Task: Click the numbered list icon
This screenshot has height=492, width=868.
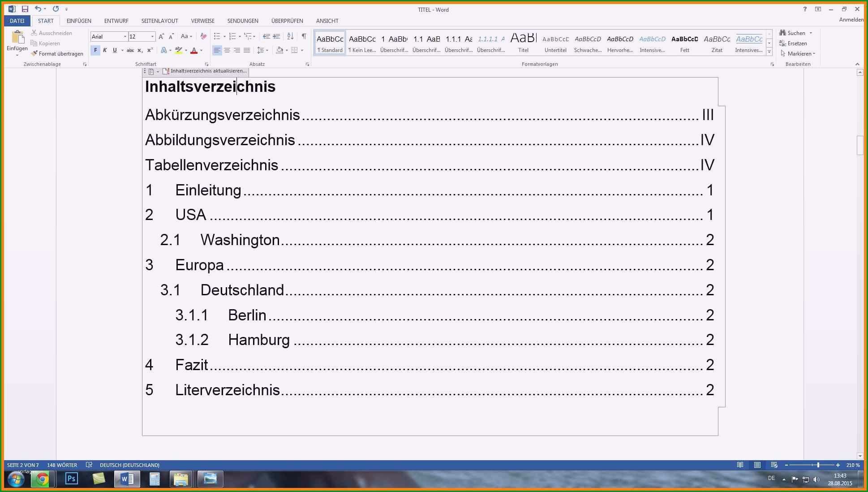Action: (x=232, y=36)
